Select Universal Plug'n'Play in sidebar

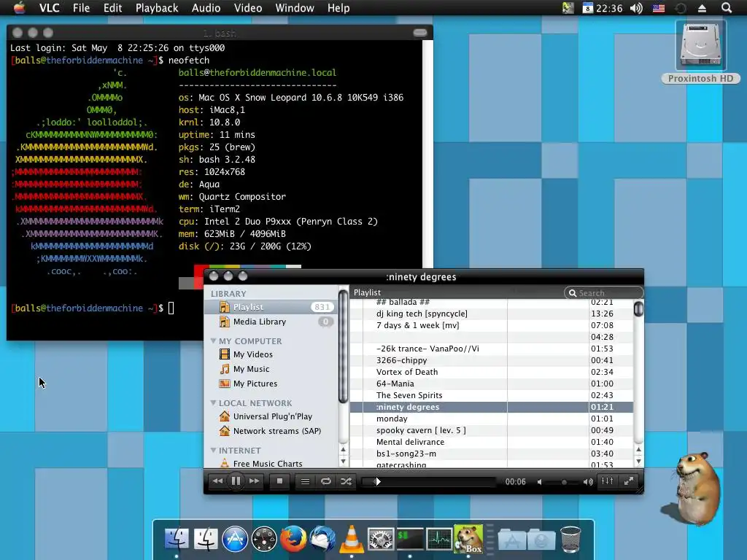pos(273,416)
